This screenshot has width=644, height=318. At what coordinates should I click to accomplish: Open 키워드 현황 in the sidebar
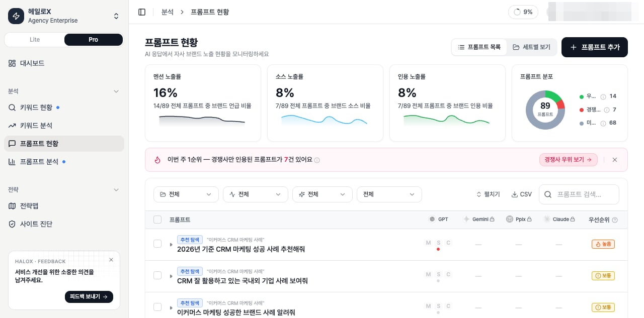pos(64,108)
